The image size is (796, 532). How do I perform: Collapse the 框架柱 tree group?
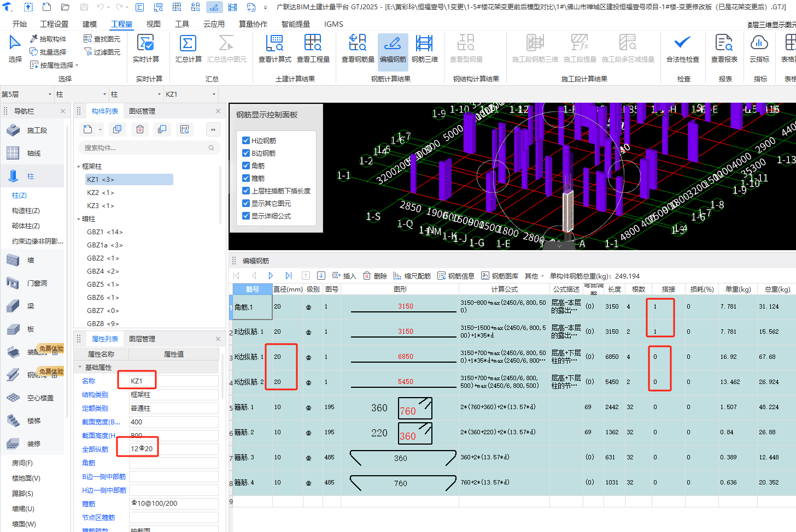[79, 167]
